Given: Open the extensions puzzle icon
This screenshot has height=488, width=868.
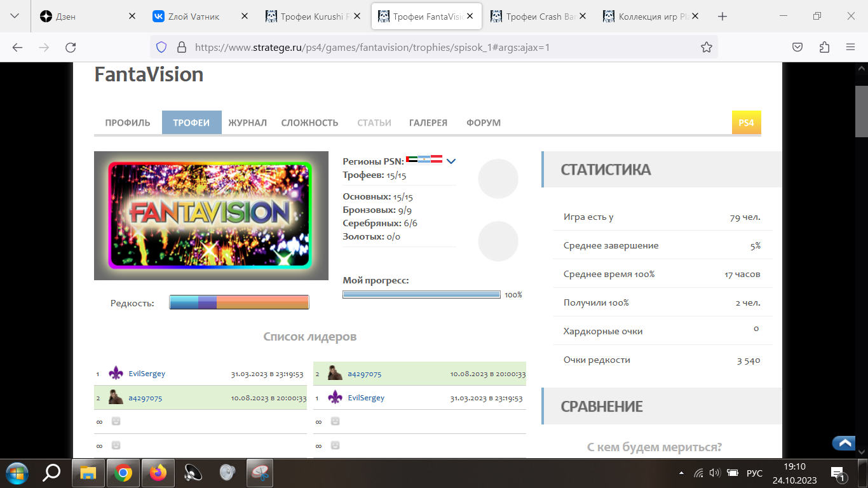Looking at the screenshot, I should [824, 47].
